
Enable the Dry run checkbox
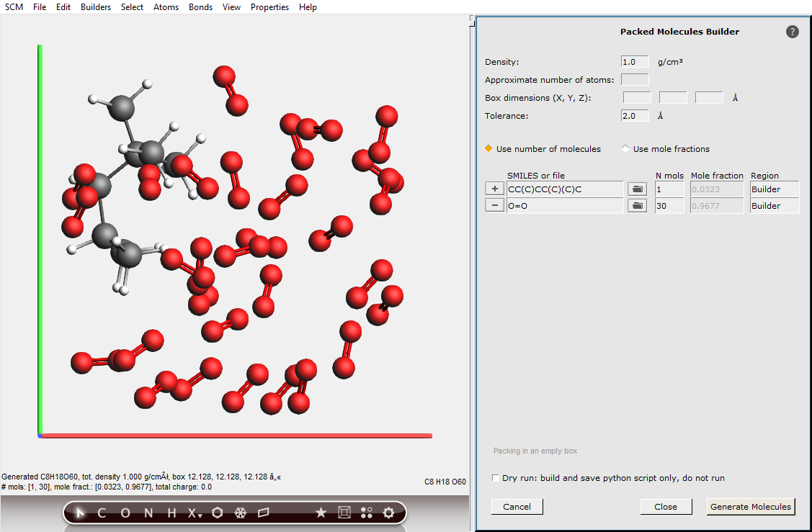point(496,478)
